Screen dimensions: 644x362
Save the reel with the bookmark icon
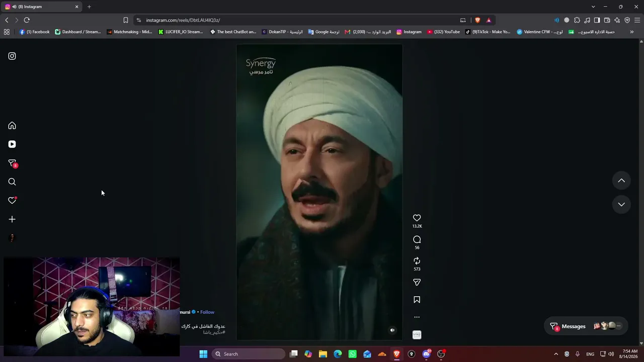click(x=417, y=300)
